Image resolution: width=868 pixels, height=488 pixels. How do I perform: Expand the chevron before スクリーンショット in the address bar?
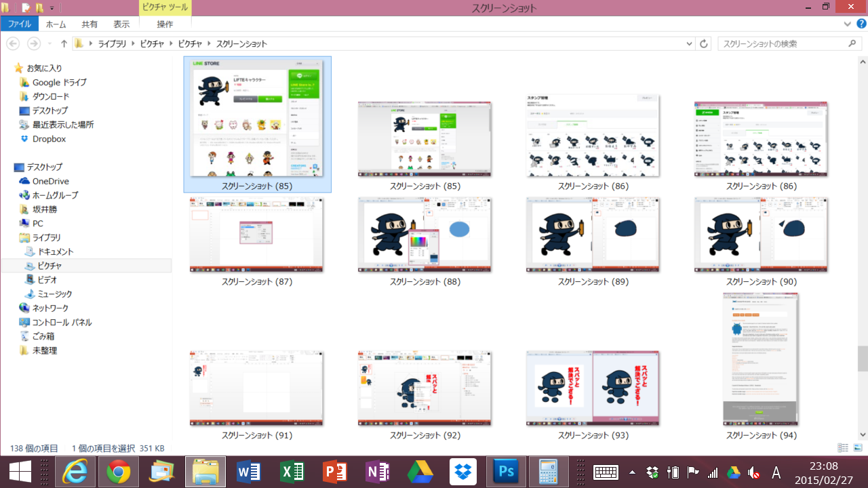tap(210, 43)
